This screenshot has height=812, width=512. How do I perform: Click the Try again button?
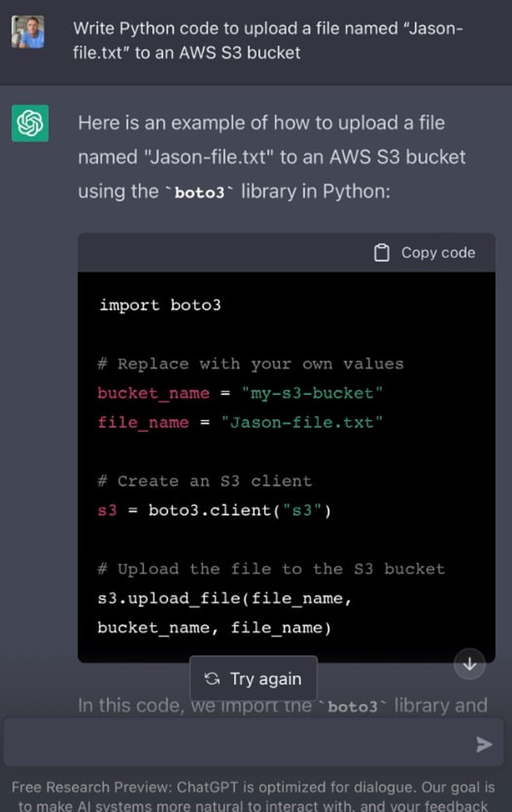(x=253, y=678)
